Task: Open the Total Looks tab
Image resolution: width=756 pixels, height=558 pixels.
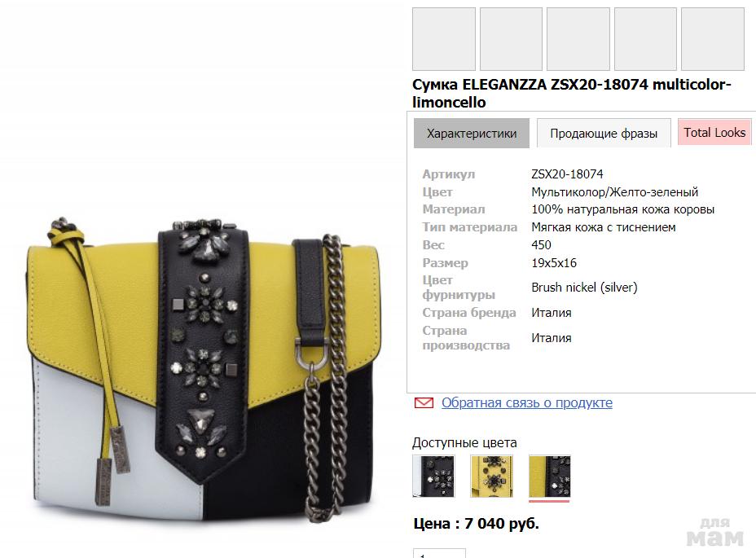Action: (714, 132)
